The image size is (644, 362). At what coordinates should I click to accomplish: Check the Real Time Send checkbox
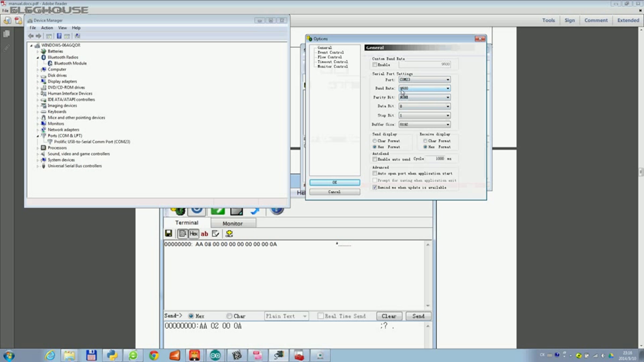tap(320, 316)
